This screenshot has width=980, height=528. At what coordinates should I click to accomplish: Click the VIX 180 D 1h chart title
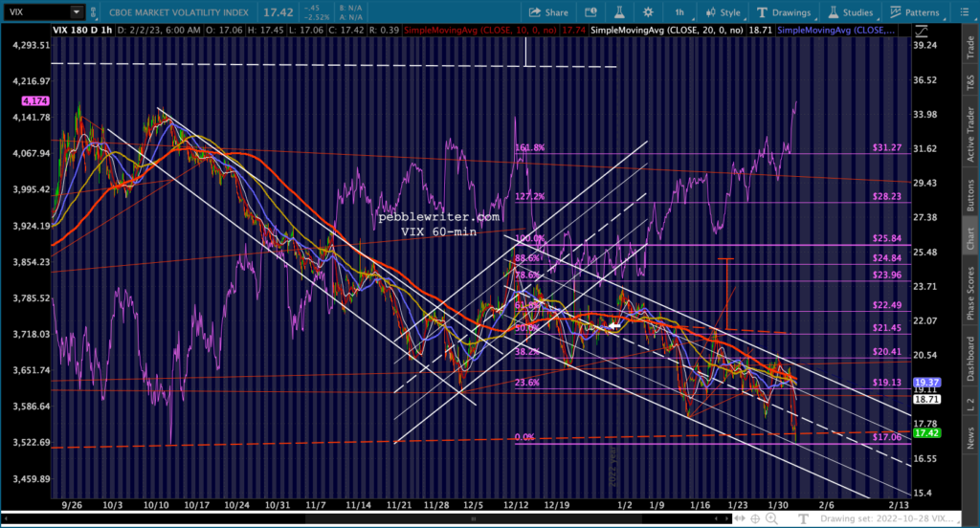(x=82, y=30)
